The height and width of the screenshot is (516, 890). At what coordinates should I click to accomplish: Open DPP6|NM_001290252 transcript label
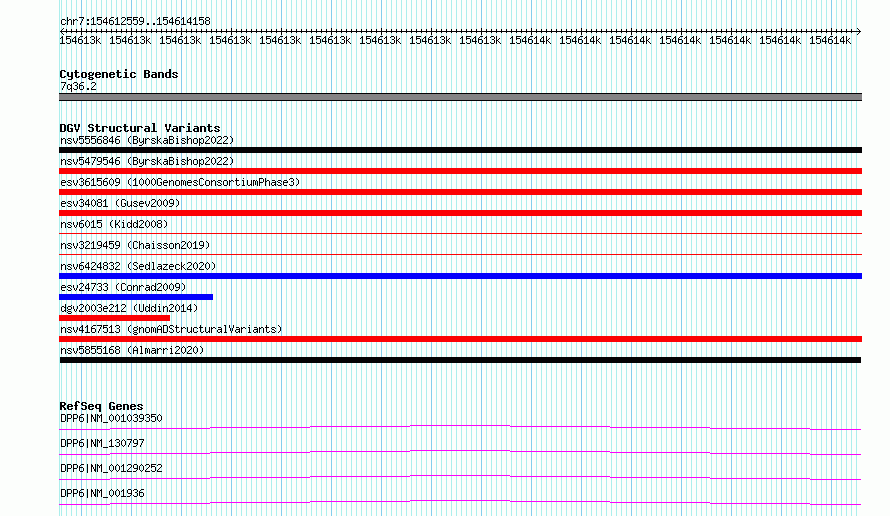tap(111, 468)
